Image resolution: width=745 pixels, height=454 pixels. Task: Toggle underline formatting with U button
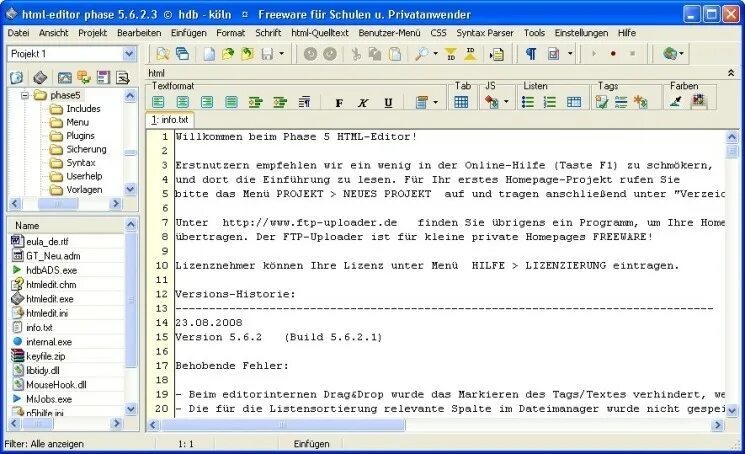point(388,103)
